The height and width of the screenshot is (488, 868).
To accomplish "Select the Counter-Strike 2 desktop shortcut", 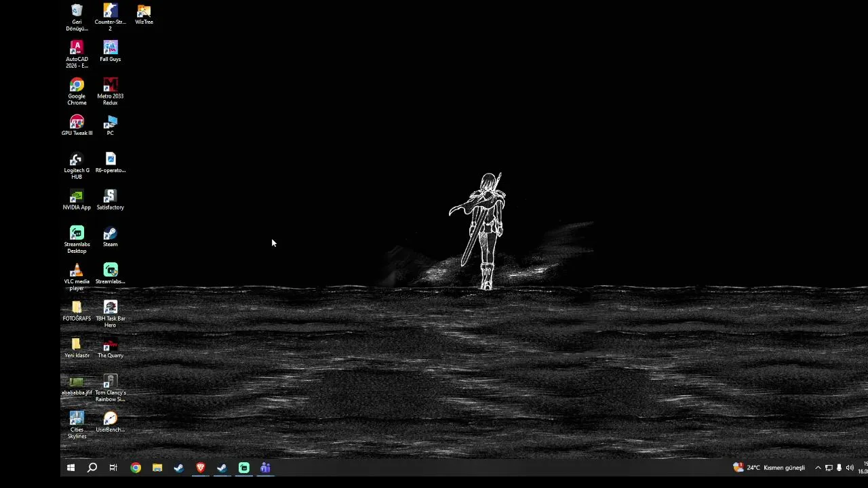I will pos(110,17).
